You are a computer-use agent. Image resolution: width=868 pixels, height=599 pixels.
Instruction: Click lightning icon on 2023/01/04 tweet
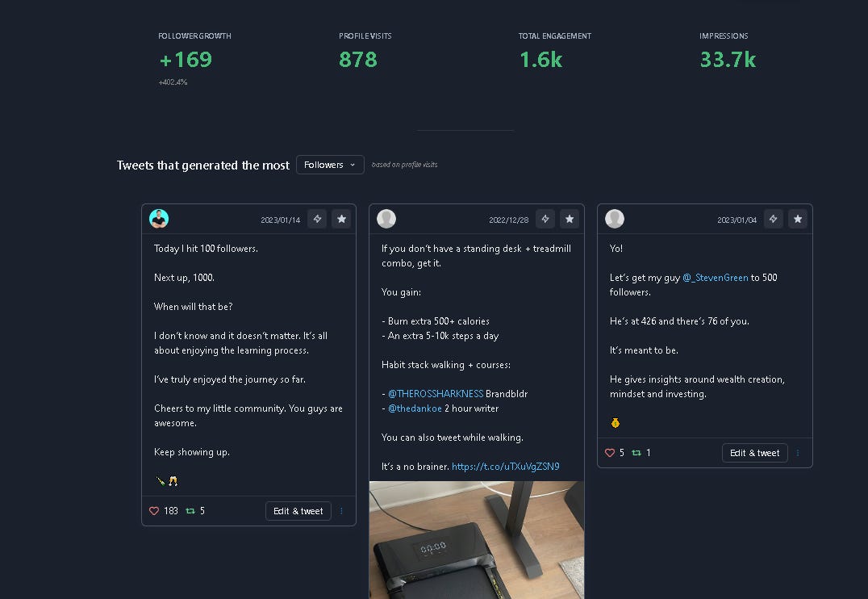coord(774,219)
